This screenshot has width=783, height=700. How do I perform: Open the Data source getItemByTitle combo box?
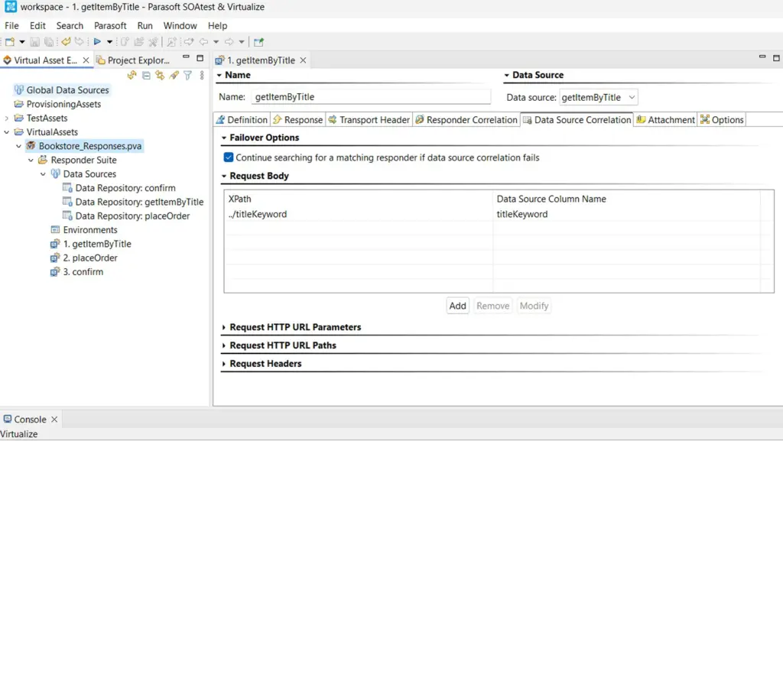598,97
